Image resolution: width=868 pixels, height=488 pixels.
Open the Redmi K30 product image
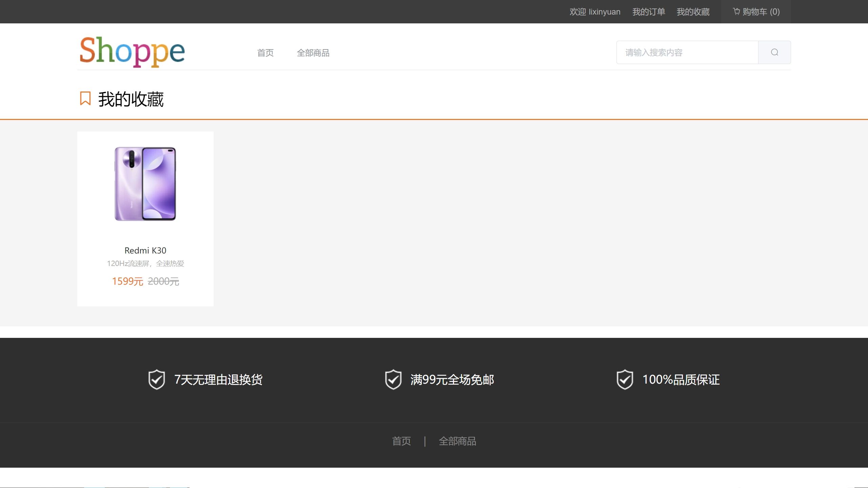click(145, 184)
